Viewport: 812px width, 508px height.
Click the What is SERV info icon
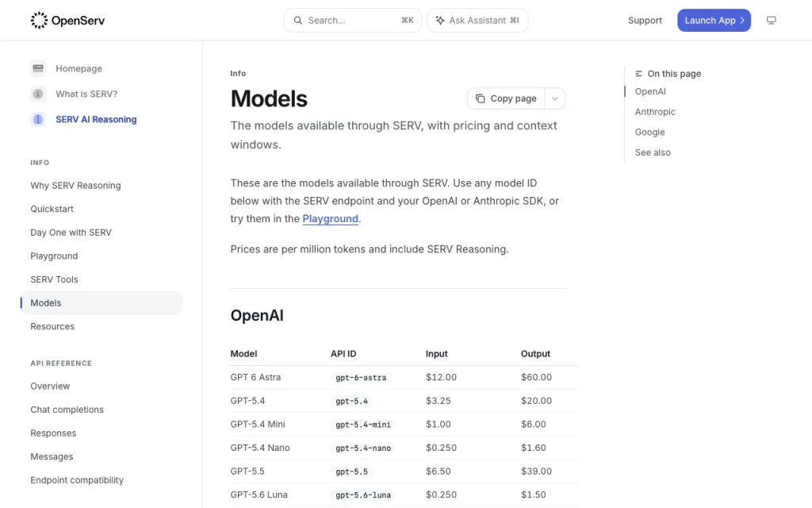(38, 94)
